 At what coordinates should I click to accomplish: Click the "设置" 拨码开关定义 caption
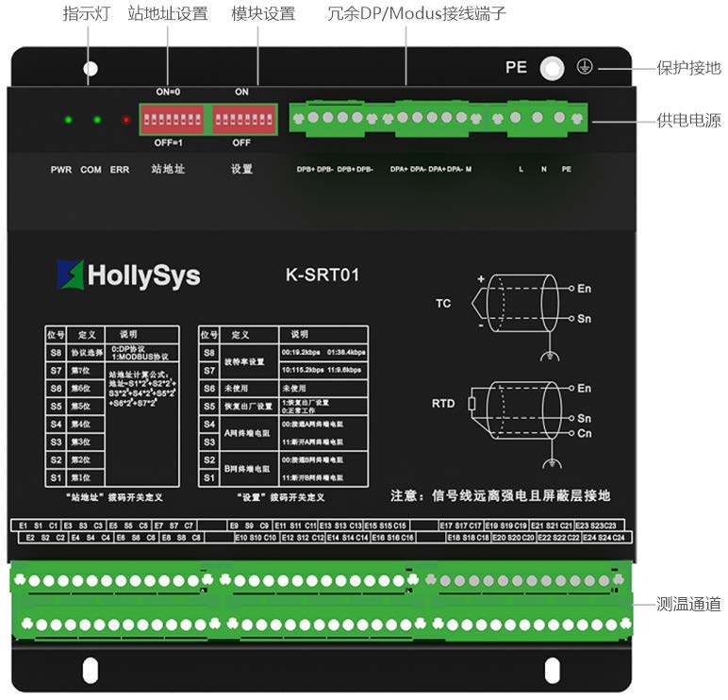click(280, 497)
